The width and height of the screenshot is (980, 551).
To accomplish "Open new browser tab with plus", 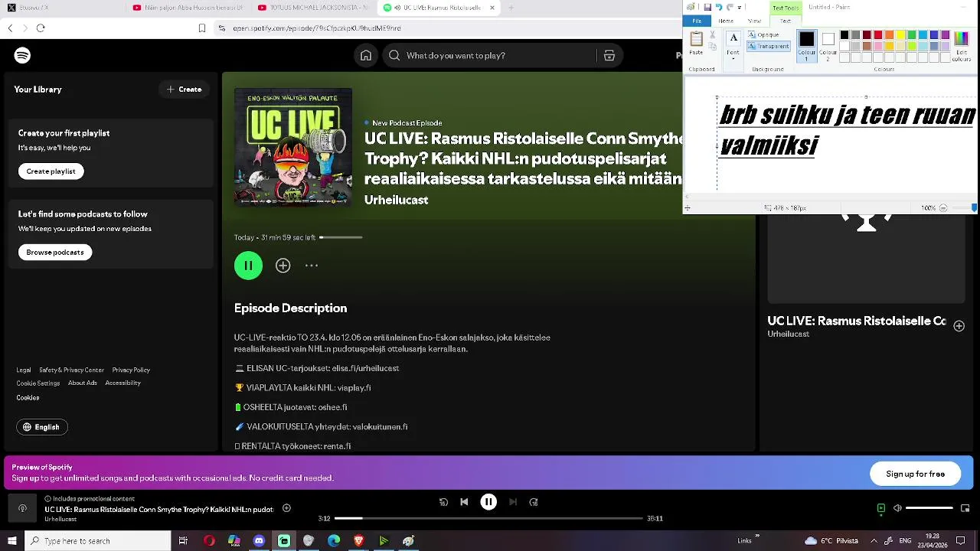I will coord(511,8).
